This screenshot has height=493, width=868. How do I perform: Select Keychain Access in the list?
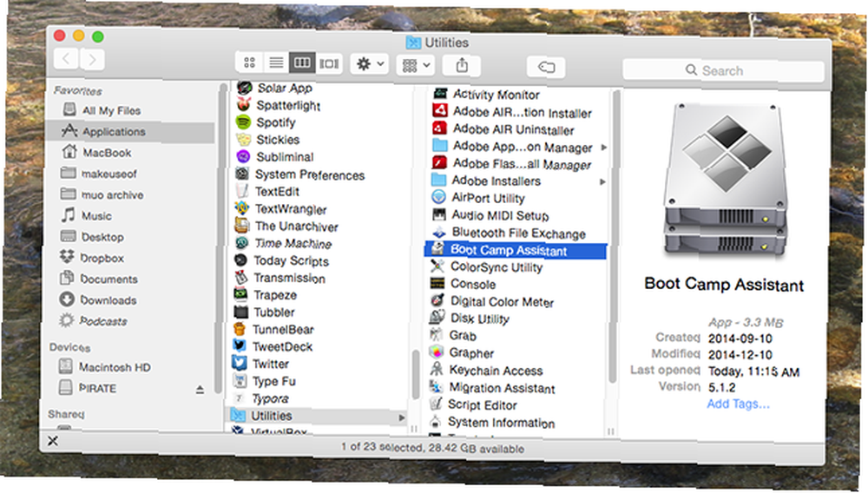[x=496, y=370]
